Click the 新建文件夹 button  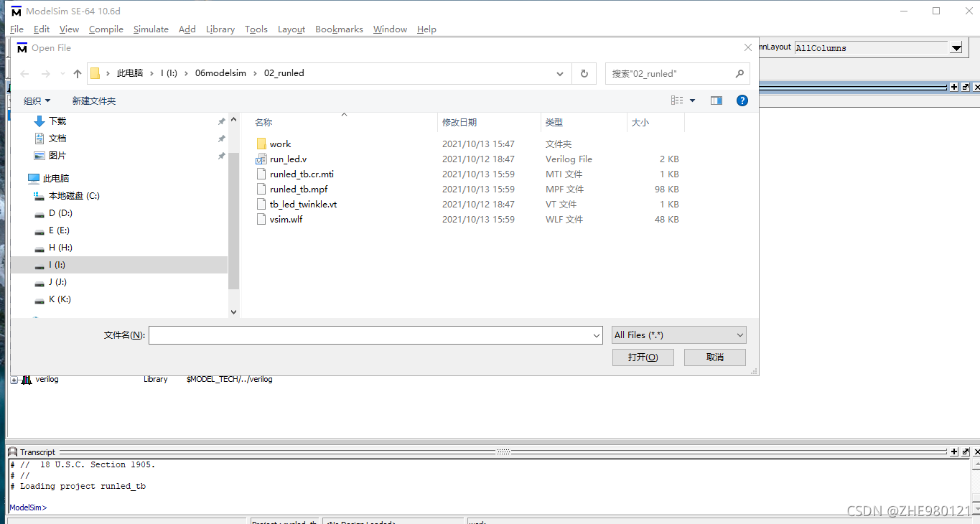(94, 101)
